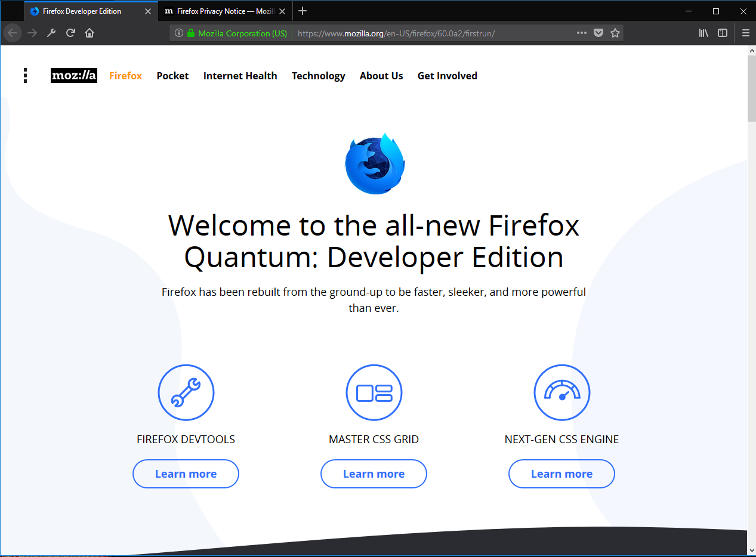Click the green padlock security icon

point(192,33)
